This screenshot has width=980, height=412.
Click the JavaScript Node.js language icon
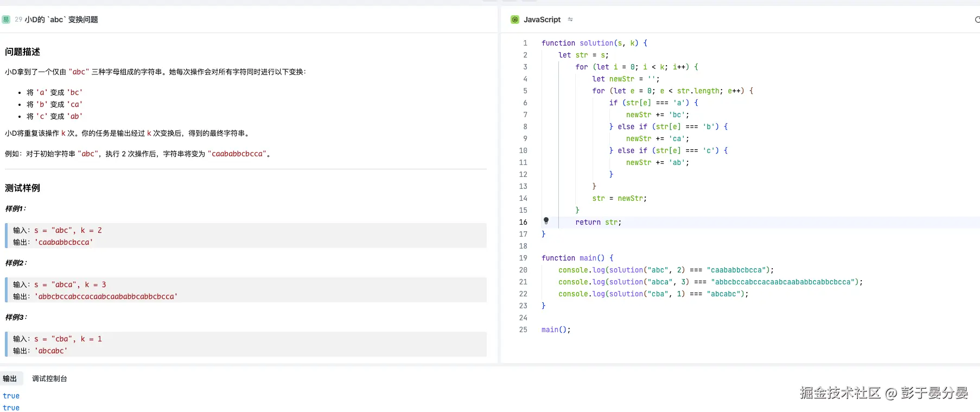click(514, 20)
